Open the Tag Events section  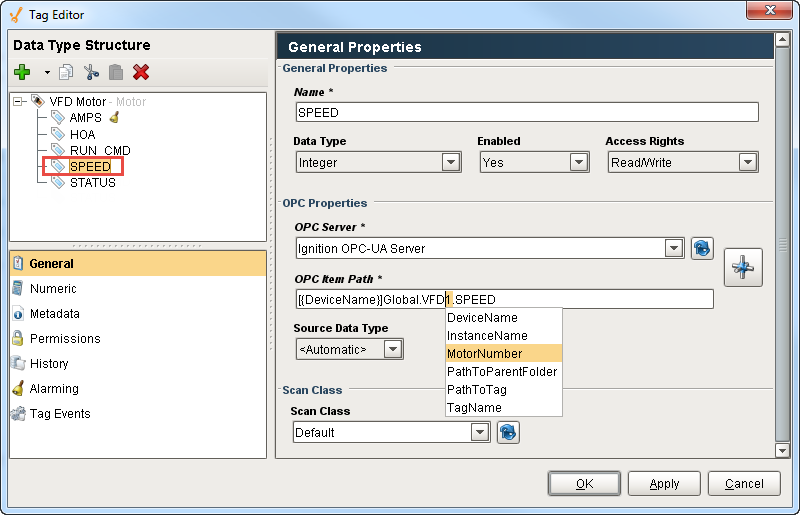(60, 414)
